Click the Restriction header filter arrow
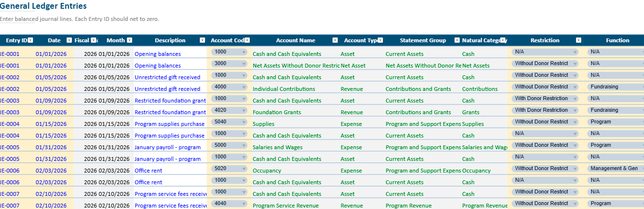This screenshot has width=644, height=209. coord(578,40)
